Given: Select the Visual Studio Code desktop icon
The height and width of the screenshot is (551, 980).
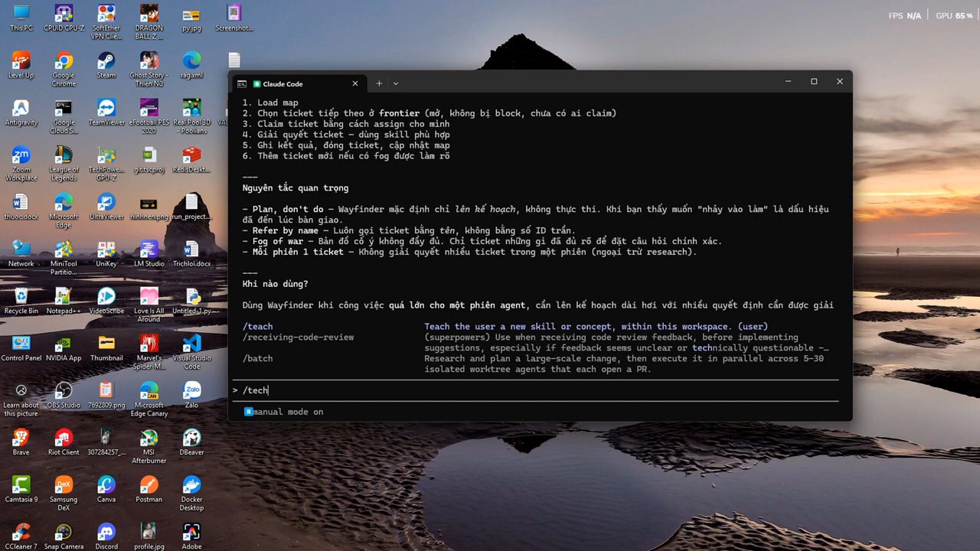Looking at the screenshot, I should click(191, 350).
